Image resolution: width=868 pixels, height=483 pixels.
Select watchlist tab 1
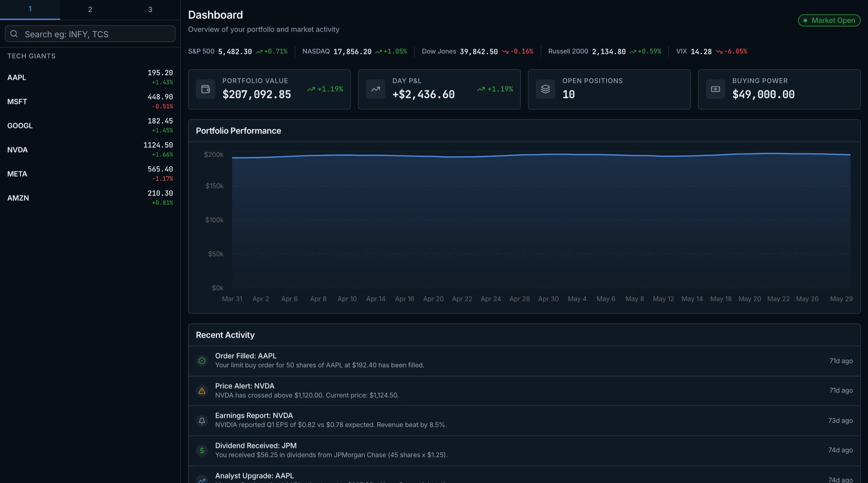tap(30, 9)
